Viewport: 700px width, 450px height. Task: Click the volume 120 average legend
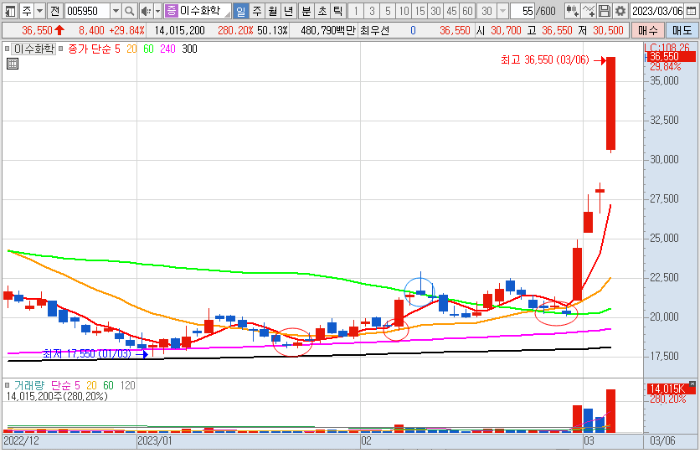[128, 385]
